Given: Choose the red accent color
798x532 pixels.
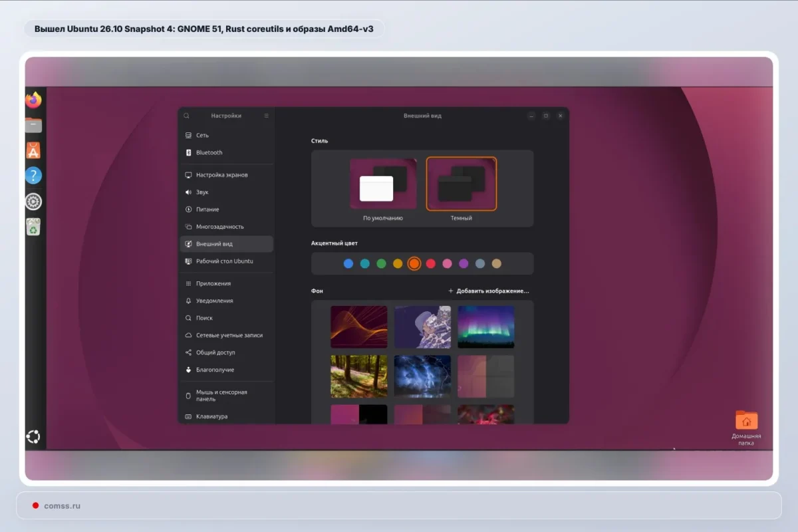Looking at the screenshot, I should (431, 264).
